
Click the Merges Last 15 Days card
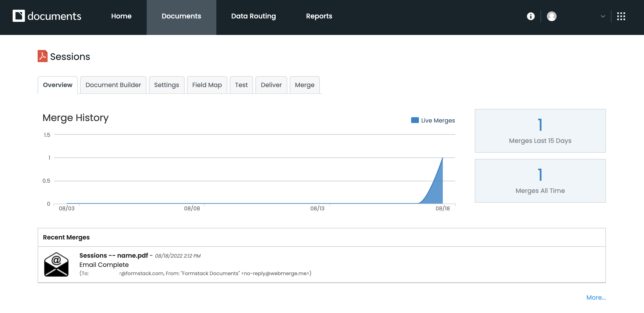click(x=540, y=131)
